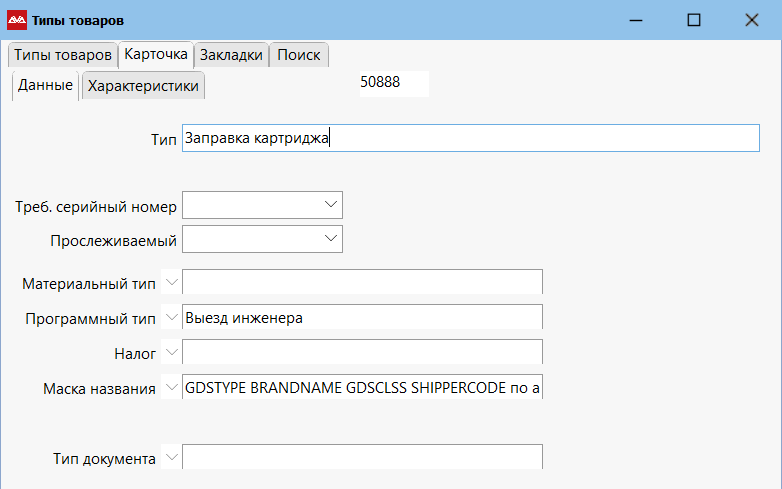This screenshot has height=489, width=782.
Task: Open the Данные sub-tab
Action: click(45, 85)
